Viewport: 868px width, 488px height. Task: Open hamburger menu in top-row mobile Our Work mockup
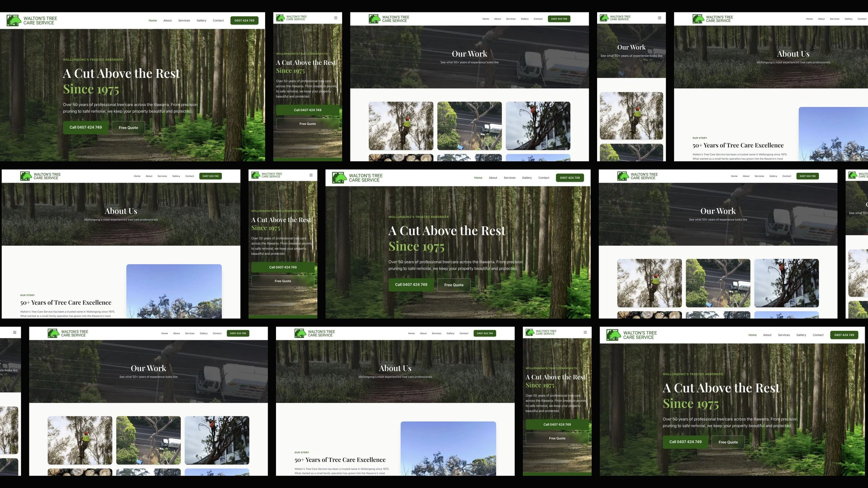coord(659,18)
